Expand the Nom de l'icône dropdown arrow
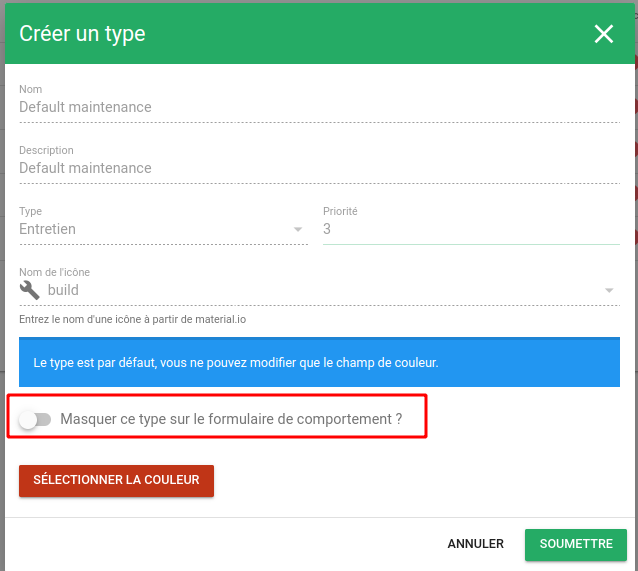638x571 pixels. [x=609, y=291]
